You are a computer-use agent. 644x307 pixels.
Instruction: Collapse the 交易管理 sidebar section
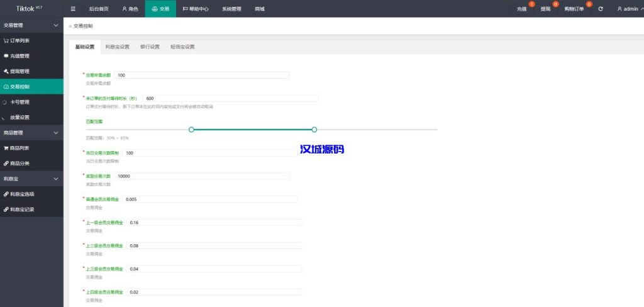56,25
